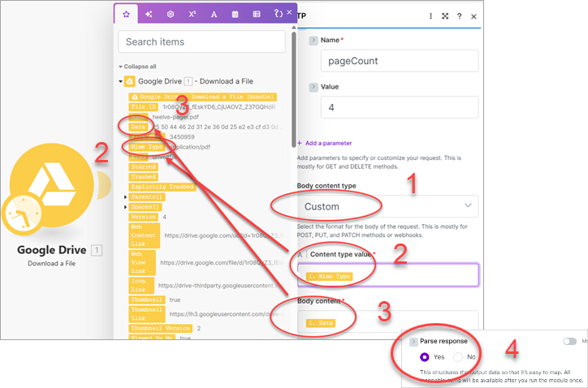Click the Google Drive module icon
Viewport: 588px width, 388px height.
[53, 185]
